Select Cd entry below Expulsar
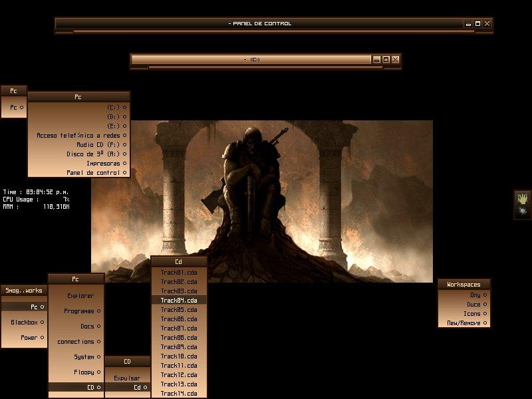This screenshot has height=399, width=532. [x=127, y=387]
